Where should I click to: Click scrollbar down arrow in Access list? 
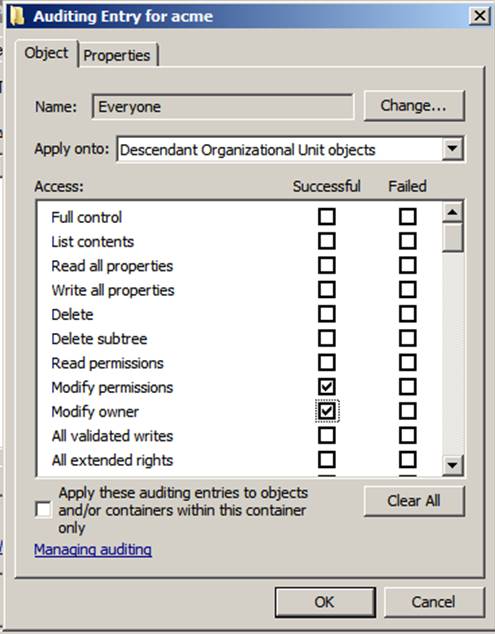click(x=453, y=465)
